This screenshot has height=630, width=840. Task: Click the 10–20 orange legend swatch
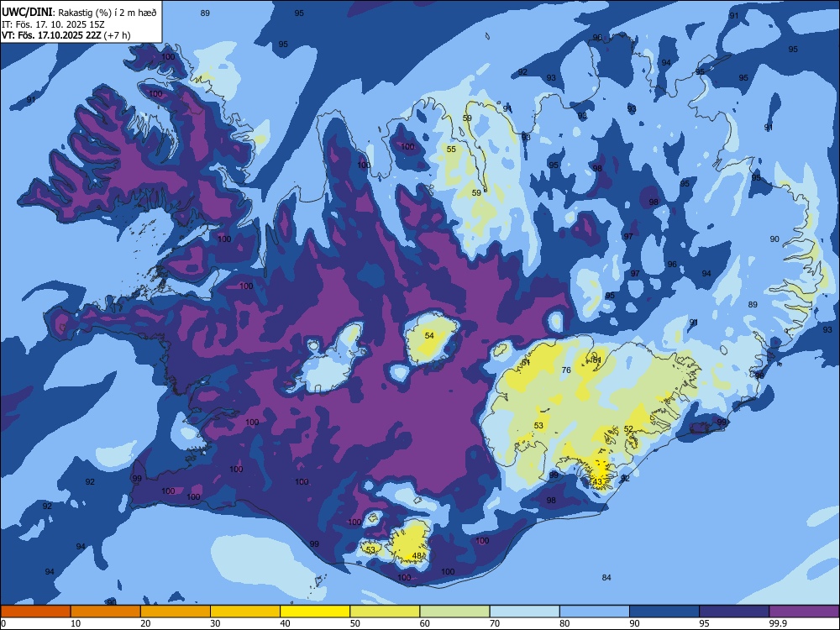(x=106, y=612)
